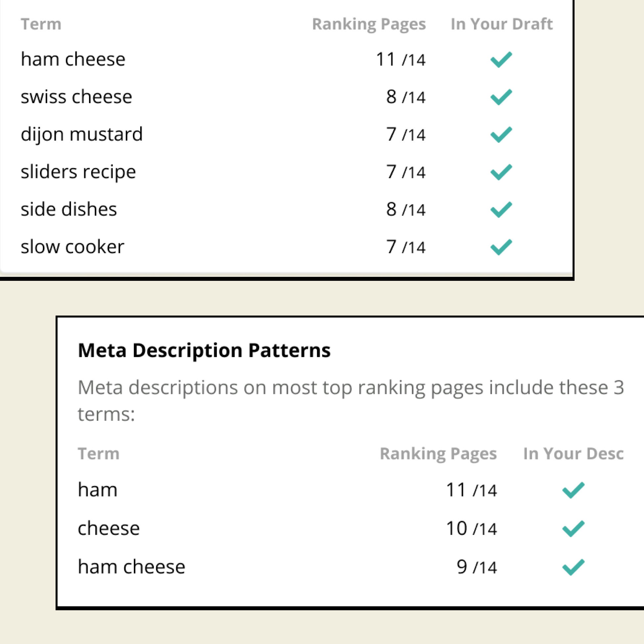Click the 'side dishes' term
The height and width of the screenshot is (644, 644).
coord(69,209)
